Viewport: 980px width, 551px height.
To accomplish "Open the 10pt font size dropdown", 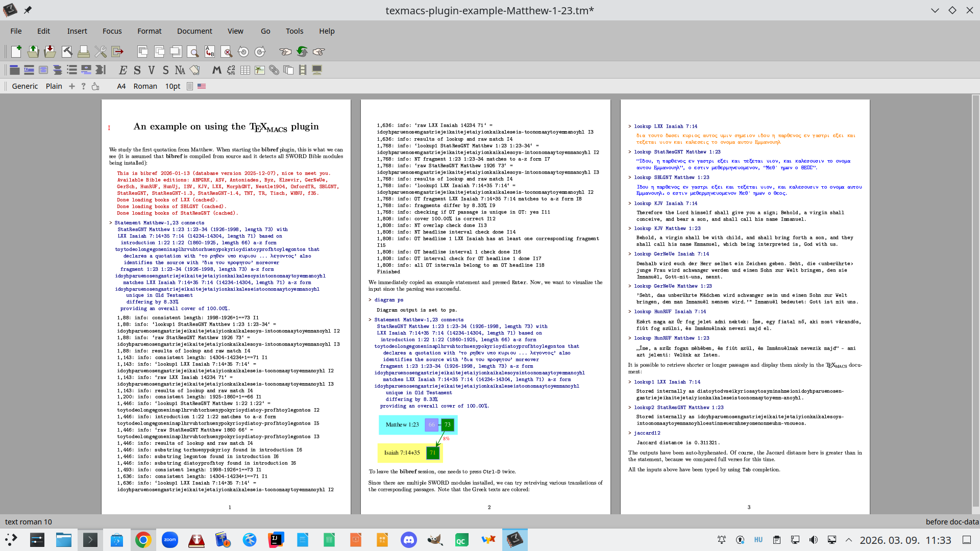I will (173, 86).
